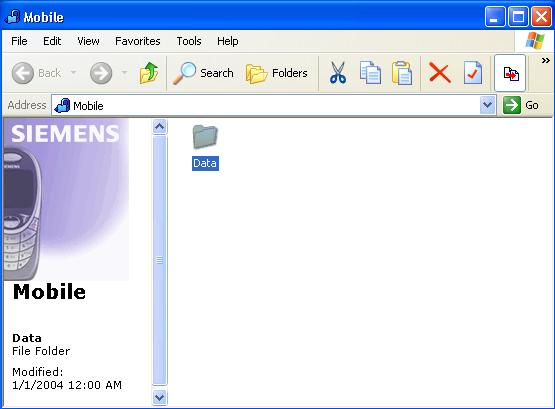Open Properties with the checkmark icon
The width and height of the screenshot is (555, 409).
tap(473, 73)
